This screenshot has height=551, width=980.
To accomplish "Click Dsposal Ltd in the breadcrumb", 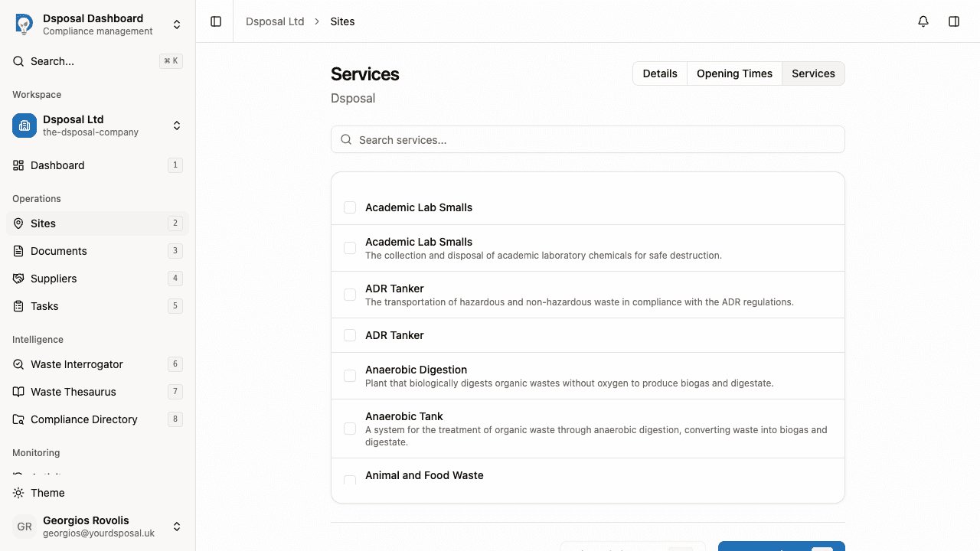I will coord(275,21).
